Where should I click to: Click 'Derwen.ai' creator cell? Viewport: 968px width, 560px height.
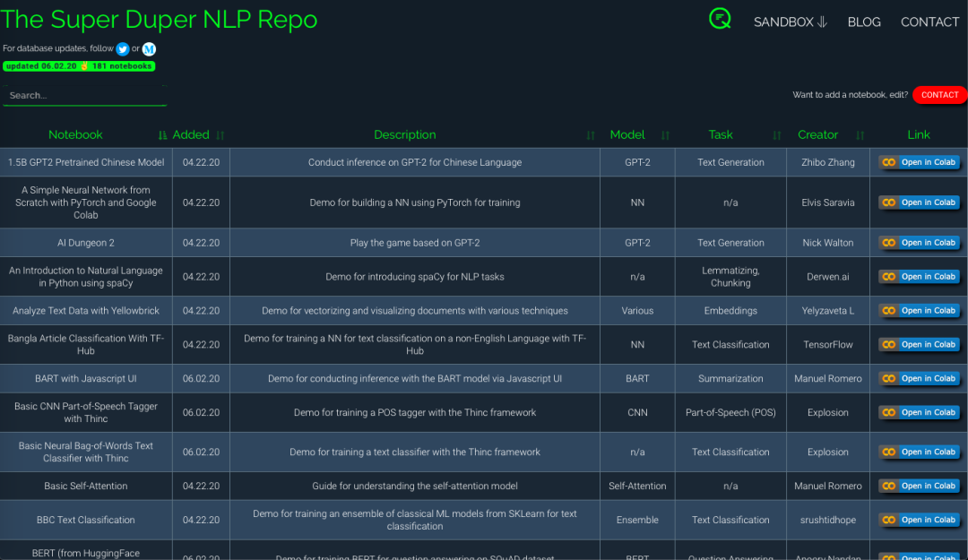828,277
